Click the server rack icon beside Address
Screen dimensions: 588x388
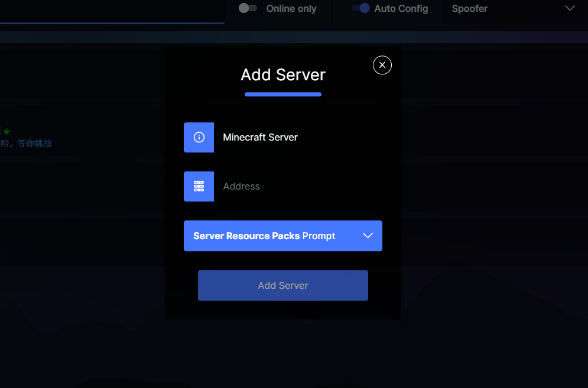199,186
